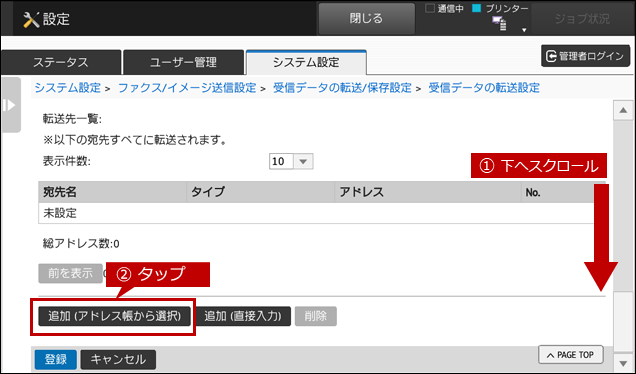Click the 転送先一覧: label
636x374 pixels.
point(72,119)
